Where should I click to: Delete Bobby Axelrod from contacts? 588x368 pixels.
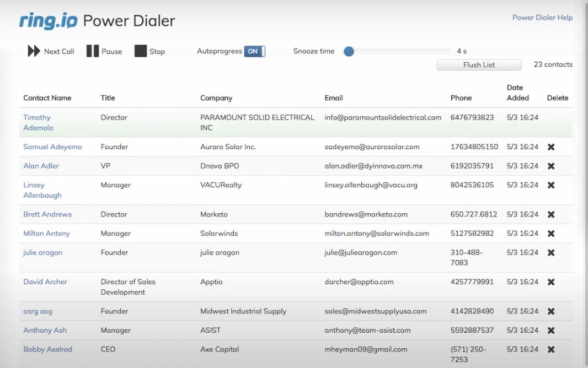(550, 349)
